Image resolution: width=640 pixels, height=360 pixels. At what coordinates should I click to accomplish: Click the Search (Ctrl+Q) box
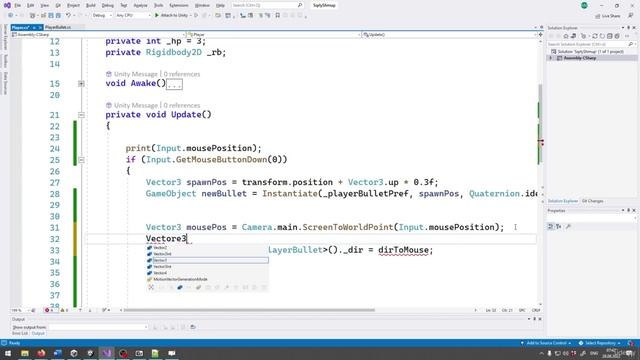[x=267, y=5]
